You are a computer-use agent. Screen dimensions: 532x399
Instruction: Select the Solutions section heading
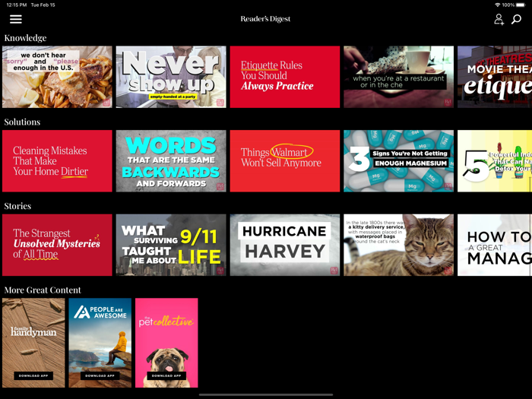22,122
